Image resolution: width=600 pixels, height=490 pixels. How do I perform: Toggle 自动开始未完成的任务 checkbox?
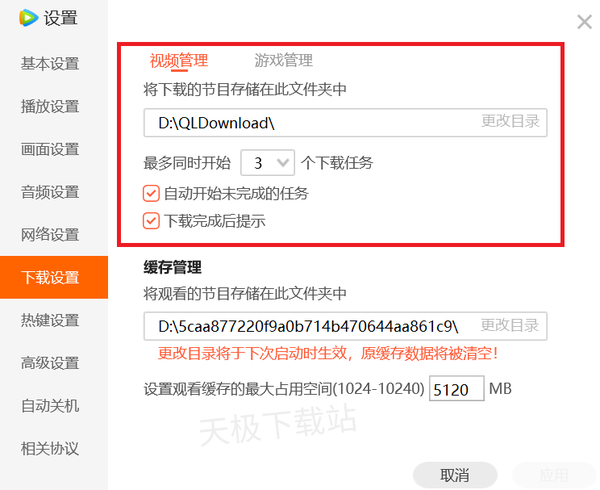[x=152, y=193]
